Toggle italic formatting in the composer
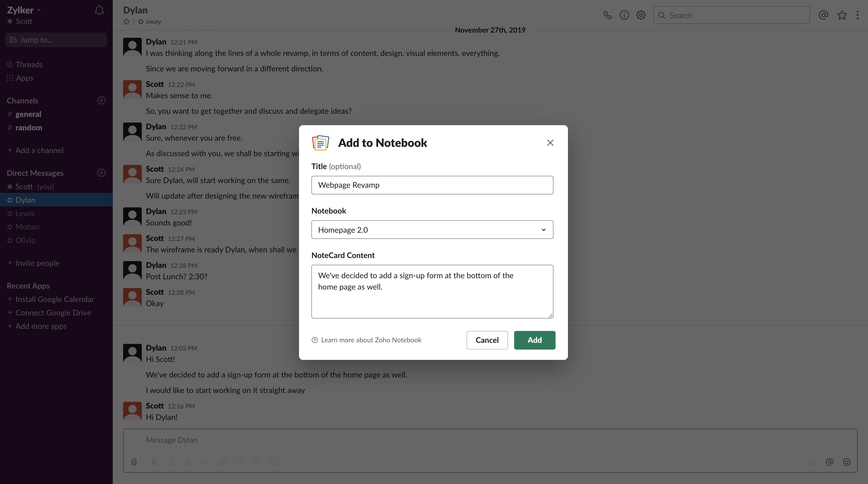Image resolution: width=868 pixels, height=484 pixels. click(x=171, y=462)
